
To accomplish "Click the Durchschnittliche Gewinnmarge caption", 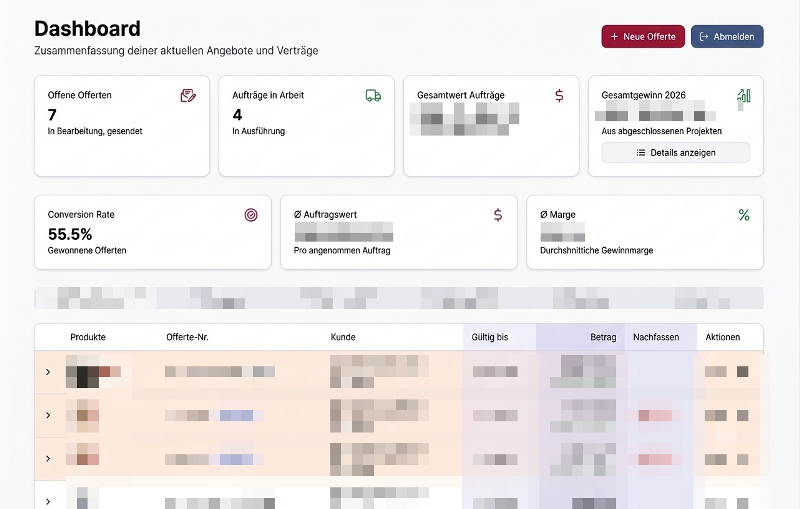I will (x=596, y=250).
